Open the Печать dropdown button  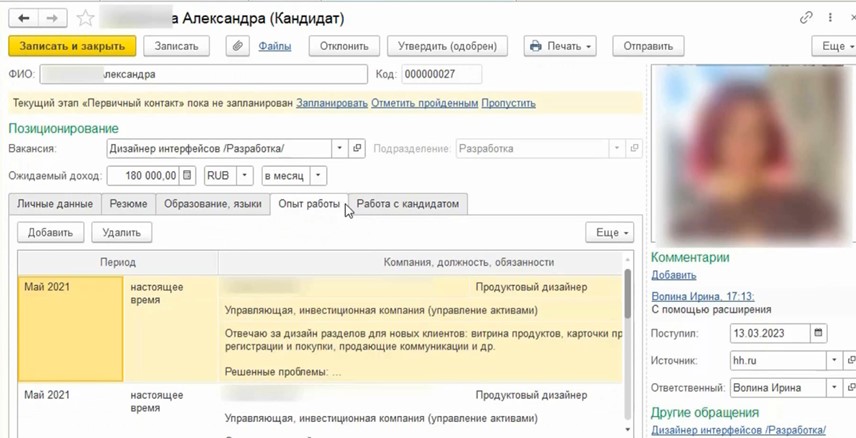560,46
